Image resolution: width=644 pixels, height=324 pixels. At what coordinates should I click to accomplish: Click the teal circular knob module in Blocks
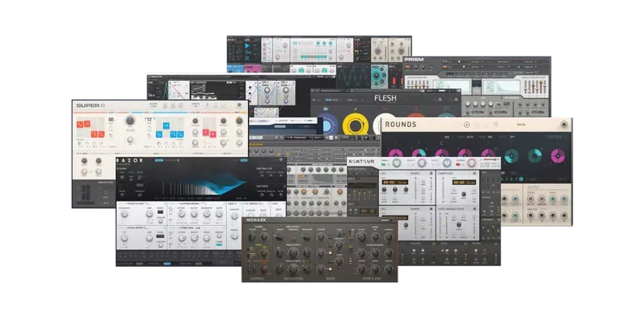pos(378,76)
